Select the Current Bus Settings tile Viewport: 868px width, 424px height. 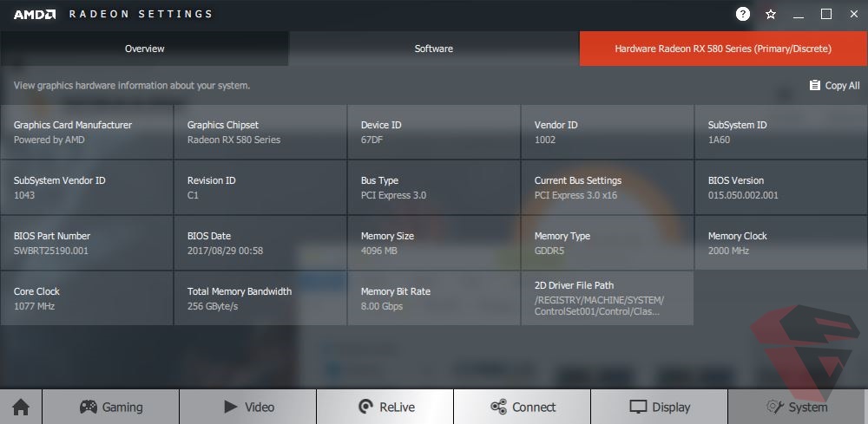point(608,187)
